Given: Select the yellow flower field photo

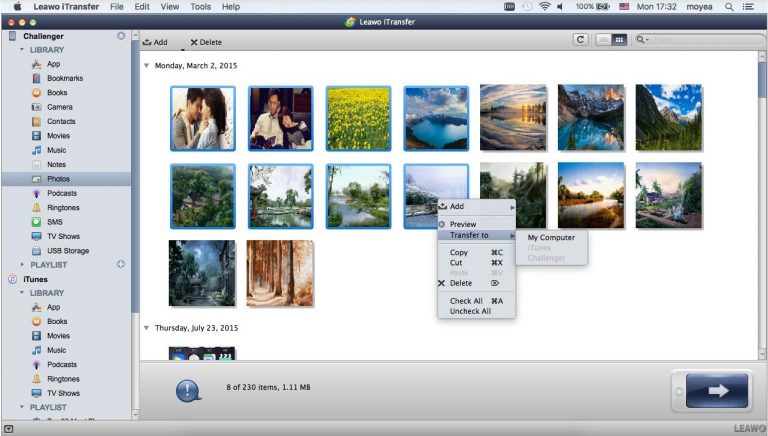Looking at the screenshot, I should 359,119.
